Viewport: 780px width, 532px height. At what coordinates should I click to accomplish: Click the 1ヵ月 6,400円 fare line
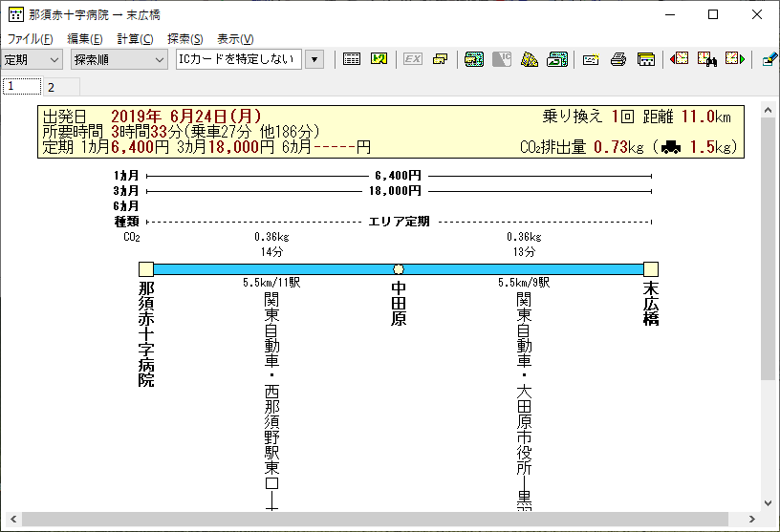click(x=399, y=176)
